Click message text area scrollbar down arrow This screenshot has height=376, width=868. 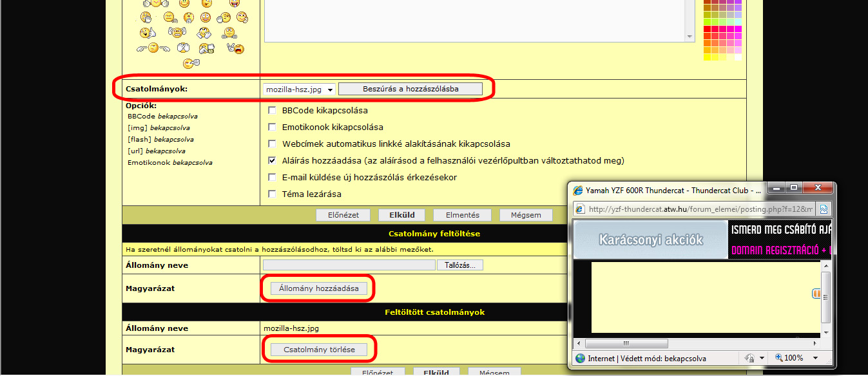[690, 37]
